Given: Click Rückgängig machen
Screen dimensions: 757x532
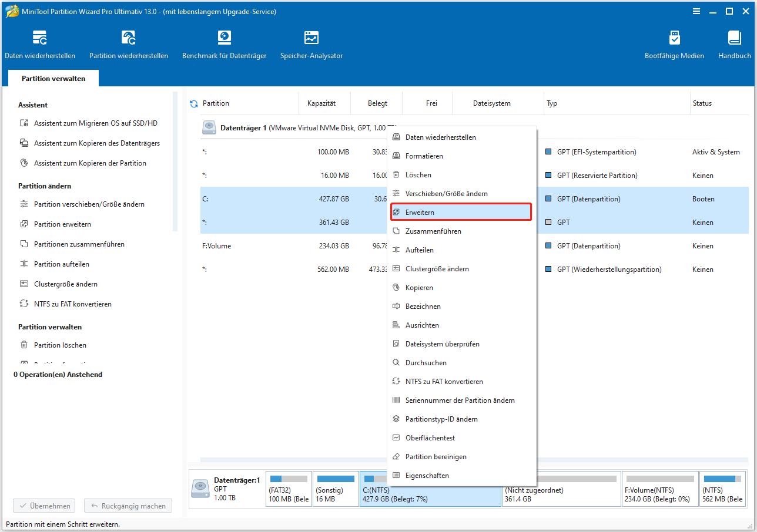Looking at the screenshot, I should 128,506.
